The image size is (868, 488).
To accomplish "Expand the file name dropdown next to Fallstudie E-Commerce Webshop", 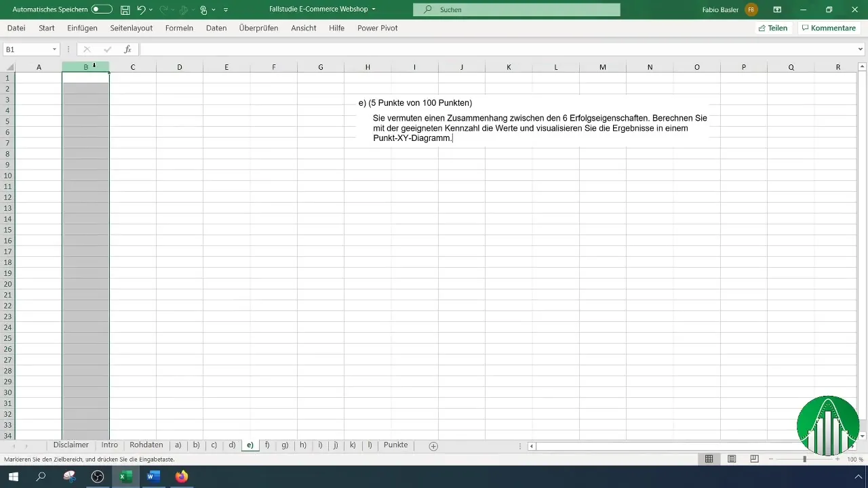I will pyautogui.click(x=374, y=9).
